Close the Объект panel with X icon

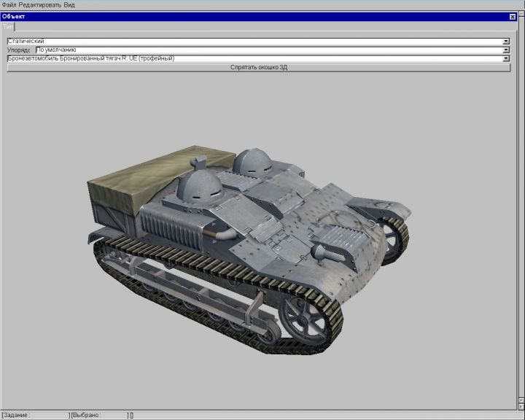513,16
